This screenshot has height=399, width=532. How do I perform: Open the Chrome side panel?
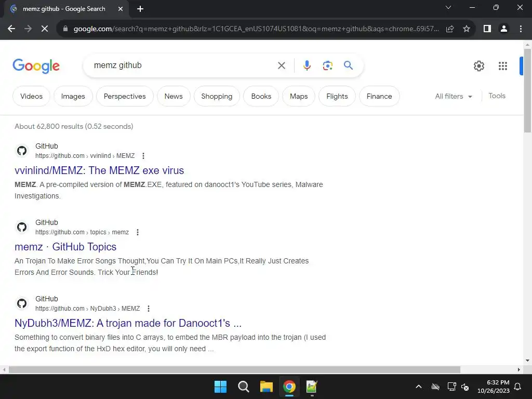pos(487,29)
